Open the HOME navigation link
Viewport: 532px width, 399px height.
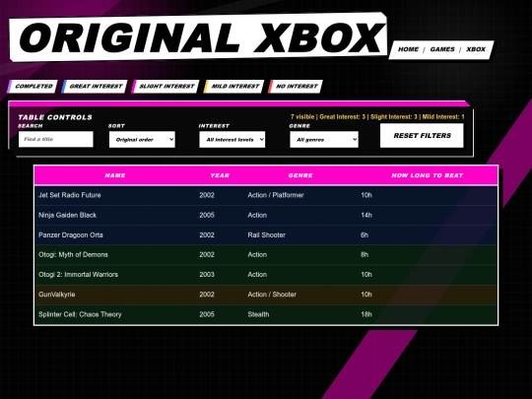tap(408, 49)
